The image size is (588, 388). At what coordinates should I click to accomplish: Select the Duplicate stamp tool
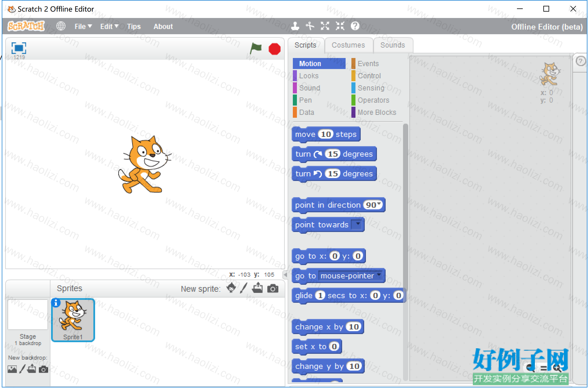295,26
